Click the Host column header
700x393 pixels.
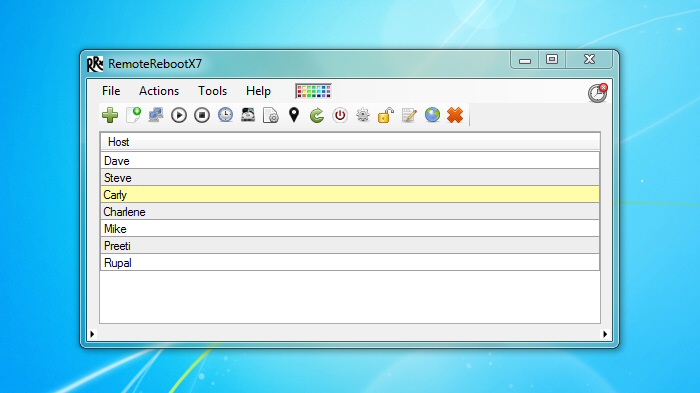click(x=350, y=142)
